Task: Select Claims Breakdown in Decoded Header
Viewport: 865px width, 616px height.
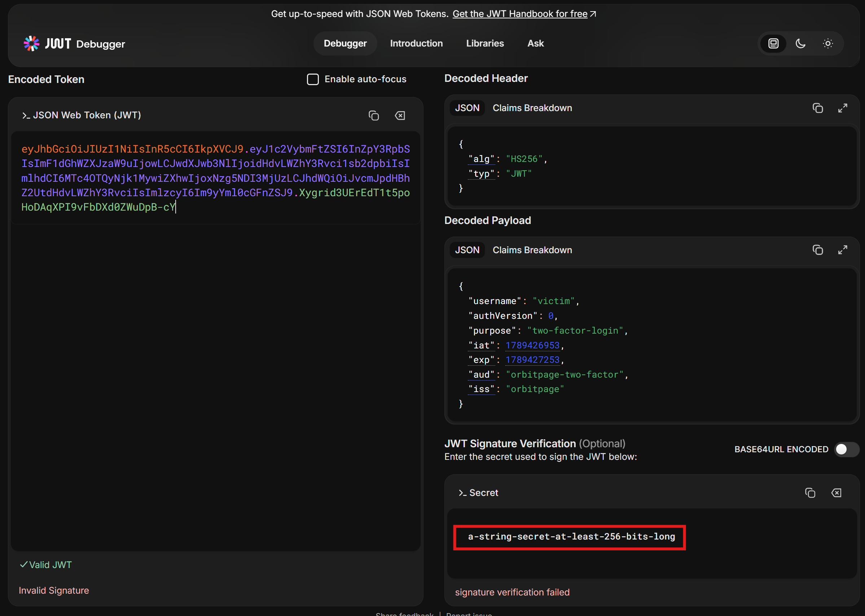Action: (532, 108)
